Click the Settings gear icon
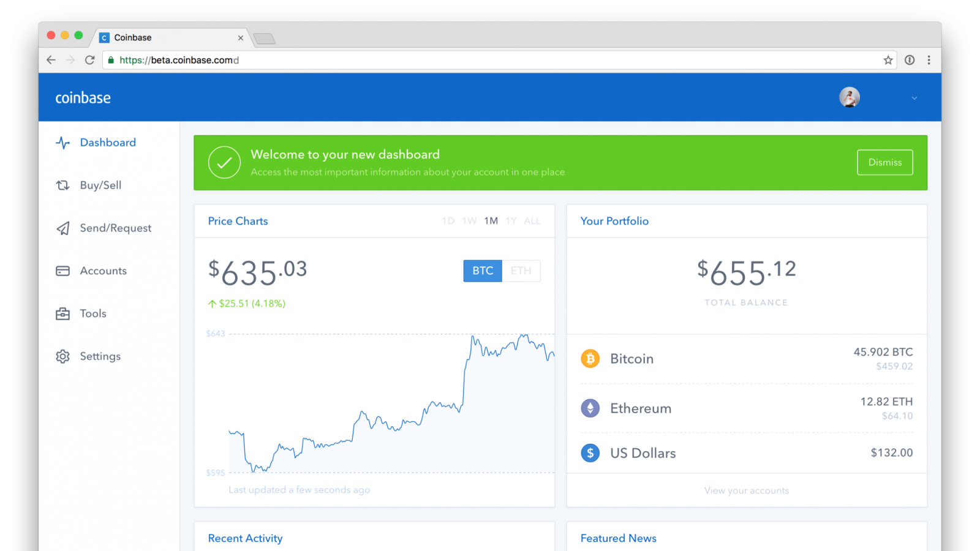Viewport: 980px width, 551px height. (x=62, y=356)
